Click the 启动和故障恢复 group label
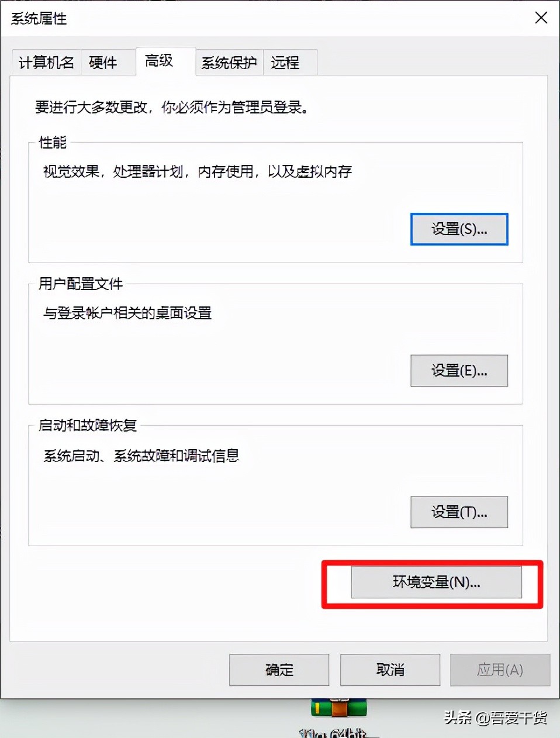 pyautogui.click(x=88, y=425)
